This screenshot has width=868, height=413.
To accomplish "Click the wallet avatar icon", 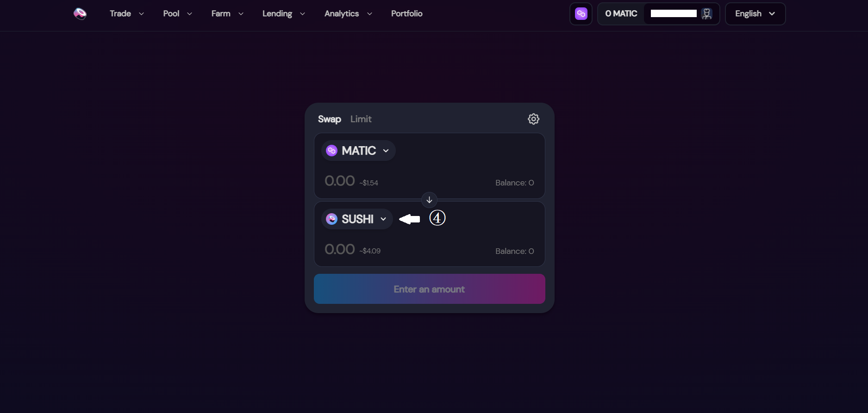I will [x=706, y=14].
